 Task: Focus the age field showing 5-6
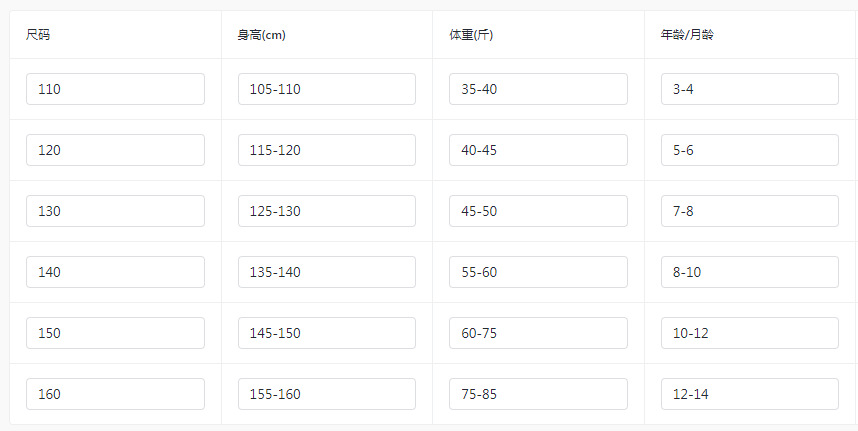pos(749,150)
